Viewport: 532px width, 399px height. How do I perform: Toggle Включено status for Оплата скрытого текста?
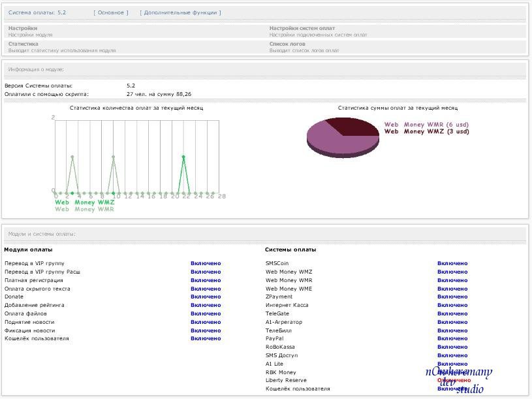(206, 289)
